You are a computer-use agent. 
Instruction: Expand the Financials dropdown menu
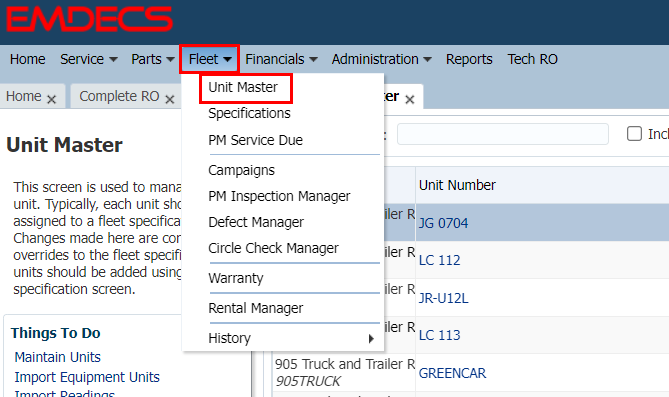click(x=281, y=59)
